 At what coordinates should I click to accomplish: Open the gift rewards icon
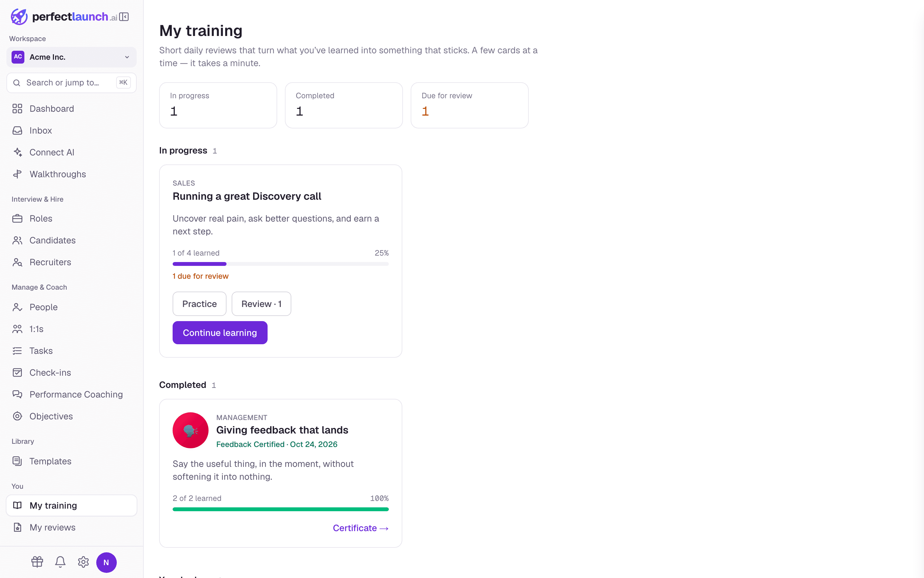37,562
